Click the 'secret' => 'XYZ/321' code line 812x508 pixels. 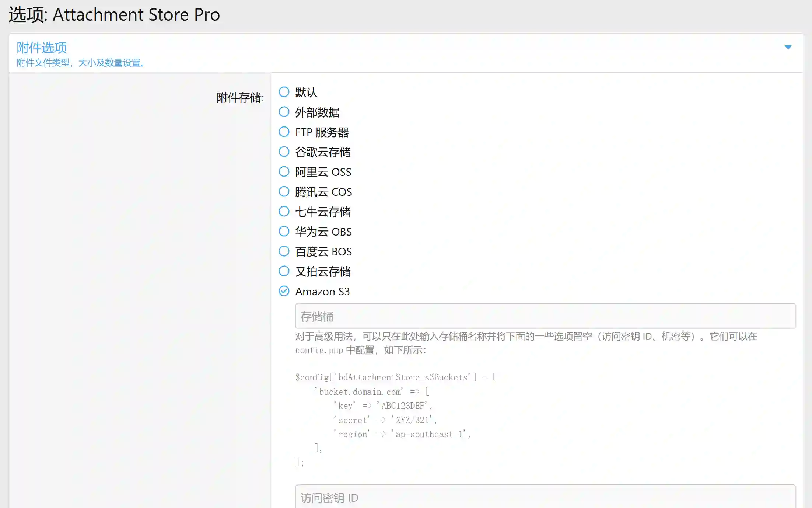pos(385,420)
